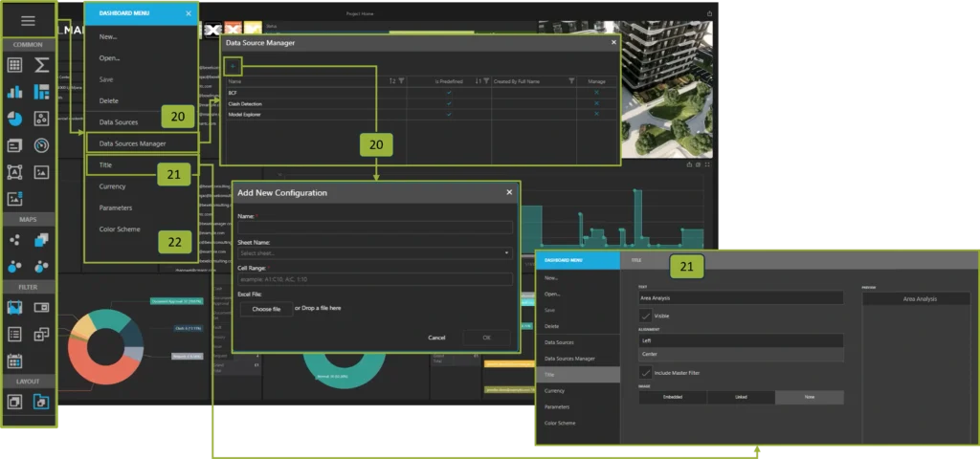Filter the Created By Full Name column
The image size is (980, 459).
pyautogui.click(x=571, y=81)
